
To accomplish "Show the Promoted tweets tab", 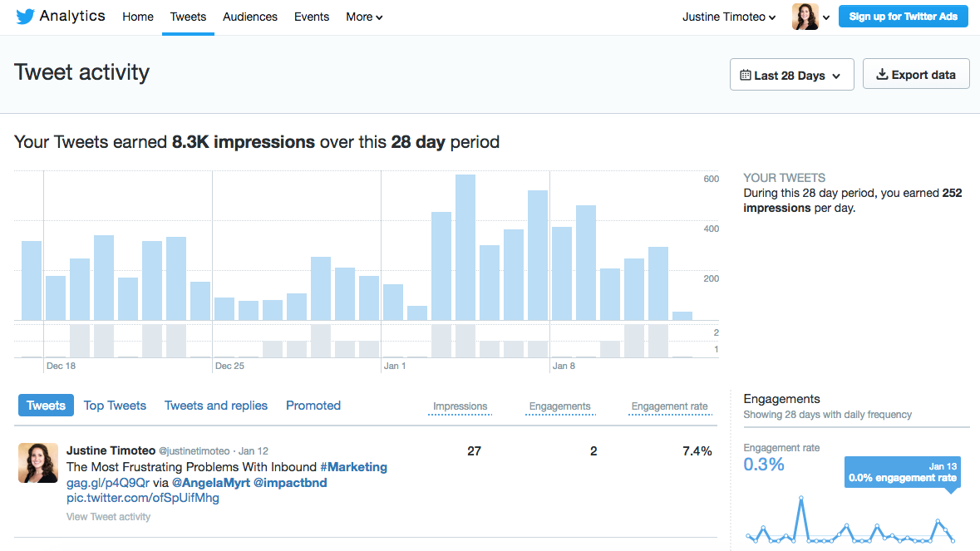I will coord(313,406).
